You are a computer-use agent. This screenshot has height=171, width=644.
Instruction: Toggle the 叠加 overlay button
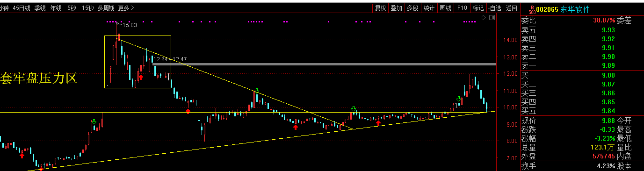coord(397,8)
